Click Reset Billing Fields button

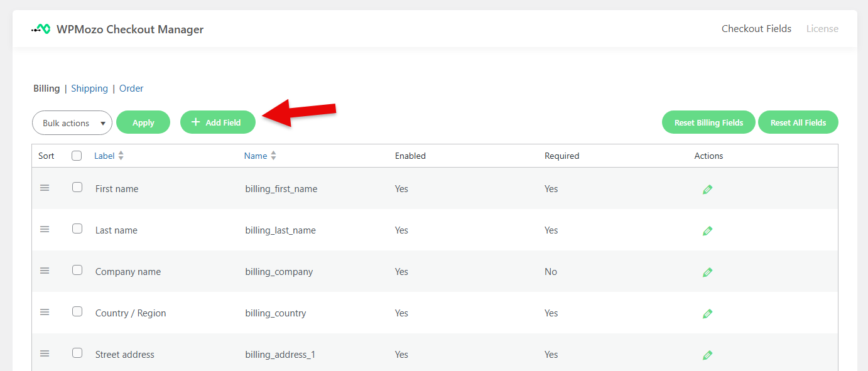(x=708, y=122)
